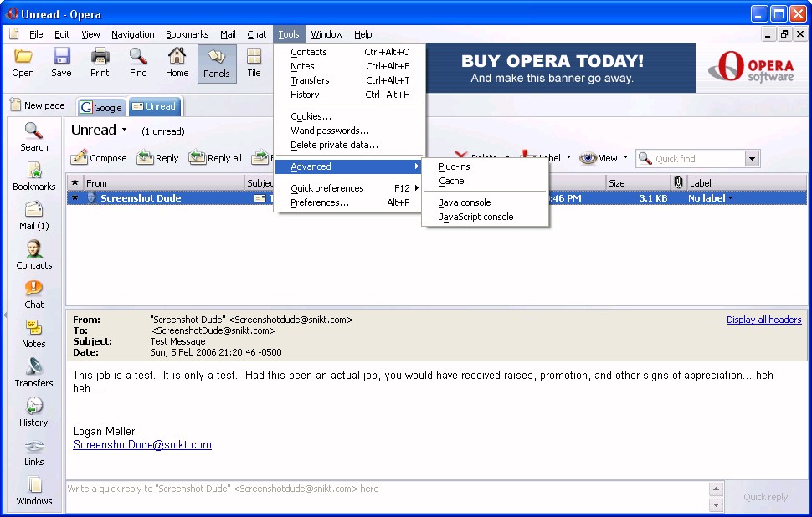Viewport: 812px width, 517px height.
Task: Open the Label toolbar dropdown arrow
Action: click(x=568, y=156)
